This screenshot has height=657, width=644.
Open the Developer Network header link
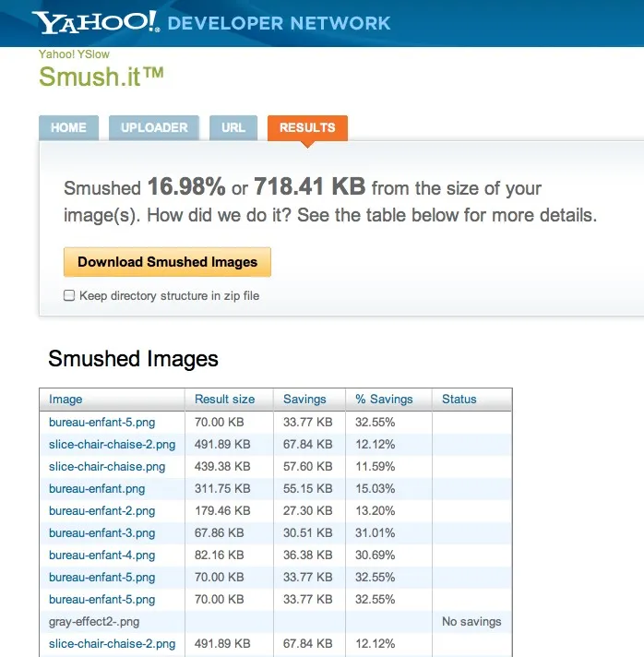(x=279, y=23)
